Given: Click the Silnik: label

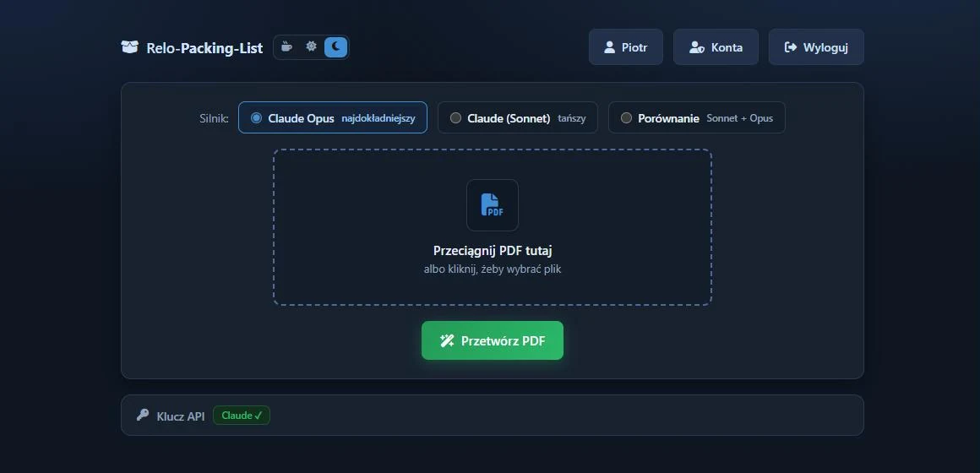Looking at the screenshot, I should [215, 118].
